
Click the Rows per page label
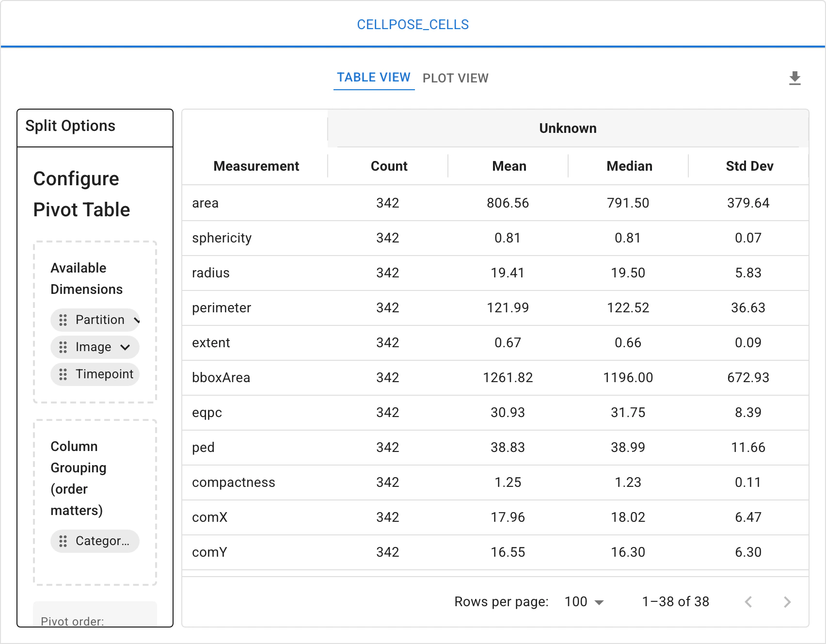[x=502, y=602]
